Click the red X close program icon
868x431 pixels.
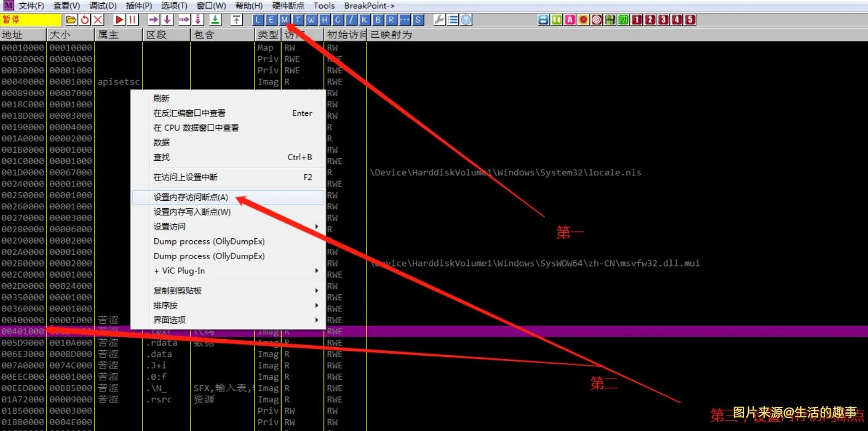[98, 20]
